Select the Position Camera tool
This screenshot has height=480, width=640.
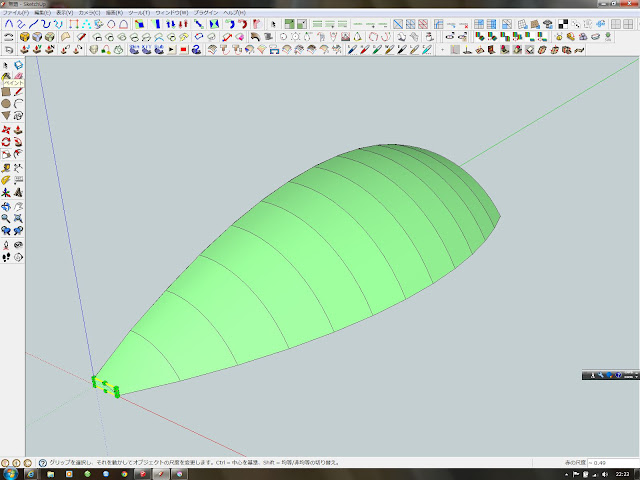tap(6, 245)
